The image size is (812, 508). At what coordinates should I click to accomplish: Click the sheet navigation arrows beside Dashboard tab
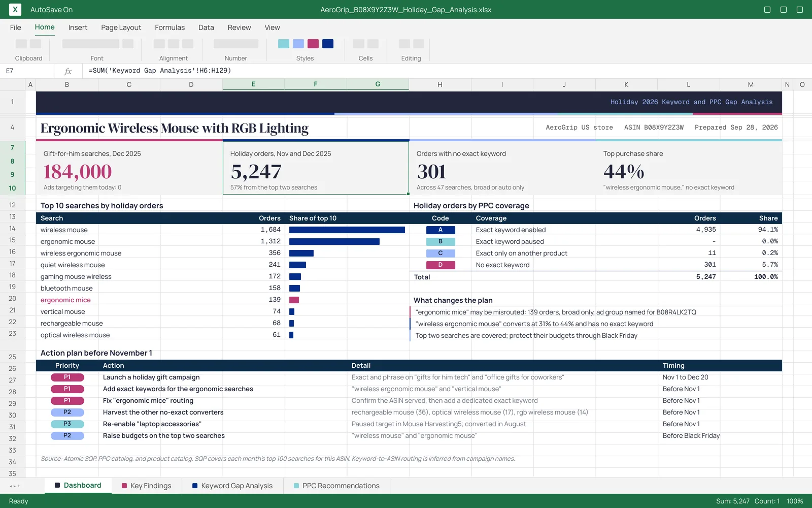pyautogui.click(x=15, y=486)
